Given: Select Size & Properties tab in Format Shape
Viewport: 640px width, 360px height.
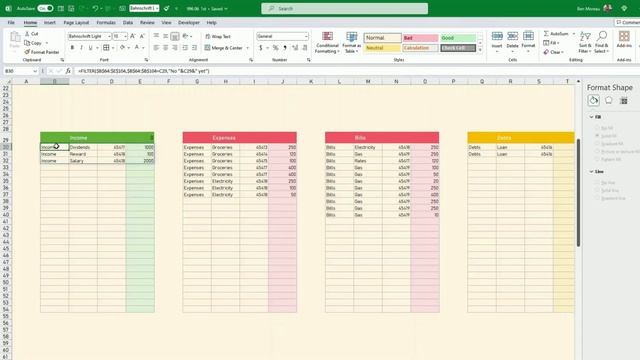Looking at the screenshot, I should pyautogui.click(x=624, y=101).
